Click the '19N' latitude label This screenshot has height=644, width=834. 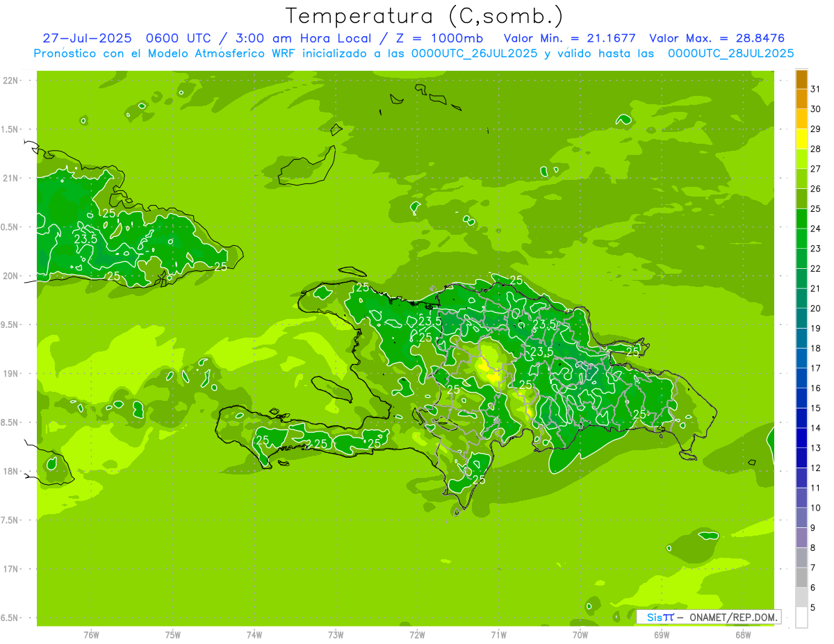pos(11,374)
